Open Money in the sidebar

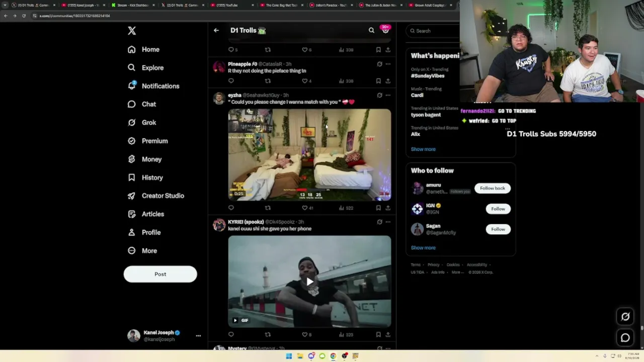point(144,159)
